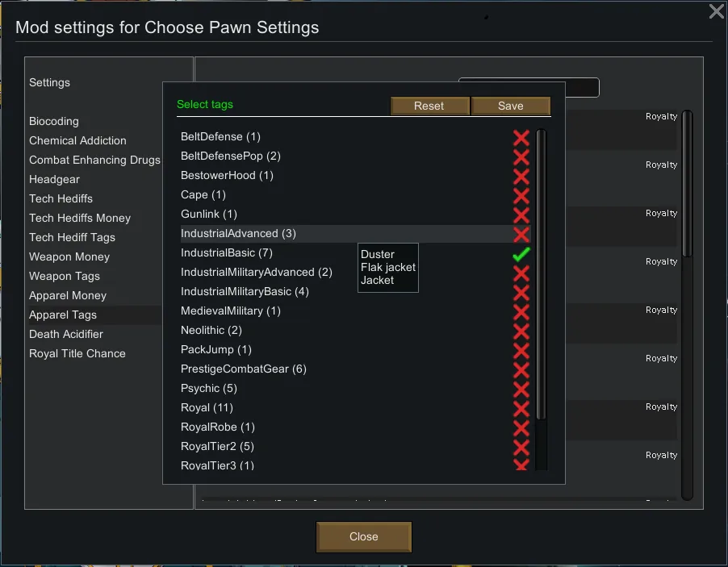Close the mod settings window
The image size is (728, 567).
[716, 11]
